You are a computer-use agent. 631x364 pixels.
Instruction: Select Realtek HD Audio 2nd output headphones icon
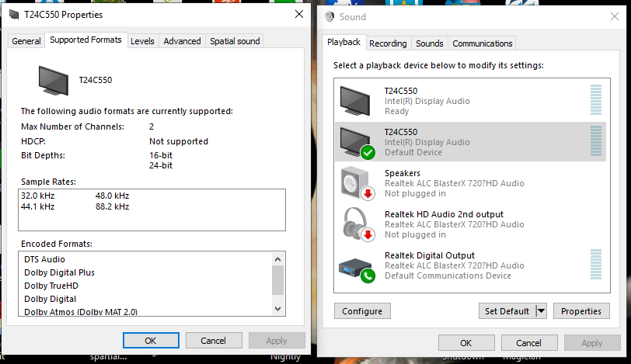coord(357,224)
